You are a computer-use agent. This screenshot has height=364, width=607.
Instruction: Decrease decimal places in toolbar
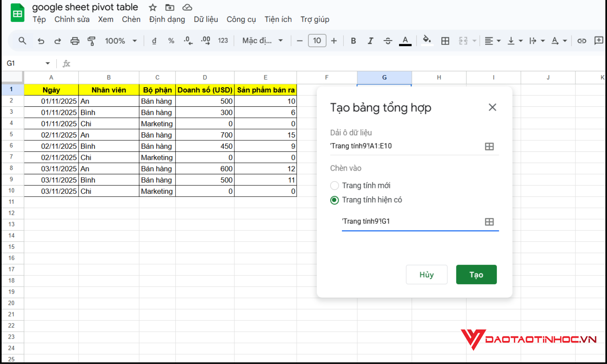point(188,40)
